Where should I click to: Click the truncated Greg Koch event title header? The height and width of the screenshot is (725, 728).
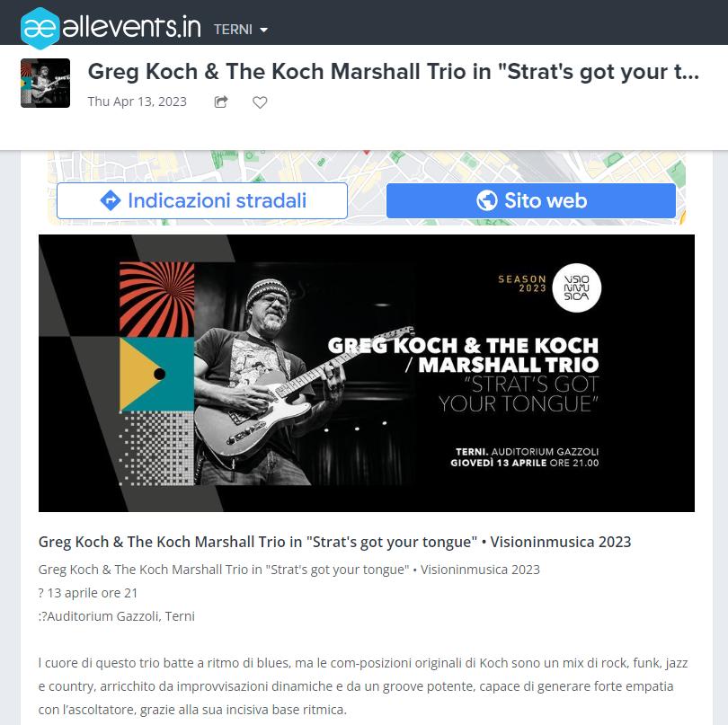(x=394, y=72)
